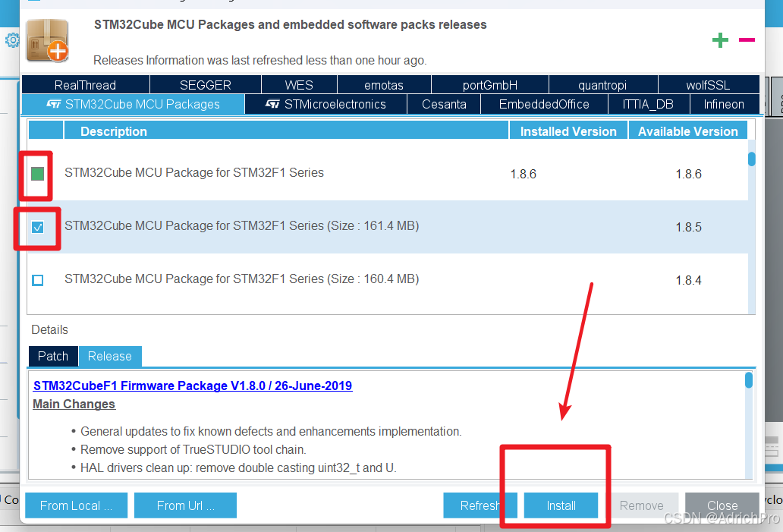The image size is (783, 532).
Task: Click 'HAL drivers clean up' bullet text
Action: tap(238, 468)
